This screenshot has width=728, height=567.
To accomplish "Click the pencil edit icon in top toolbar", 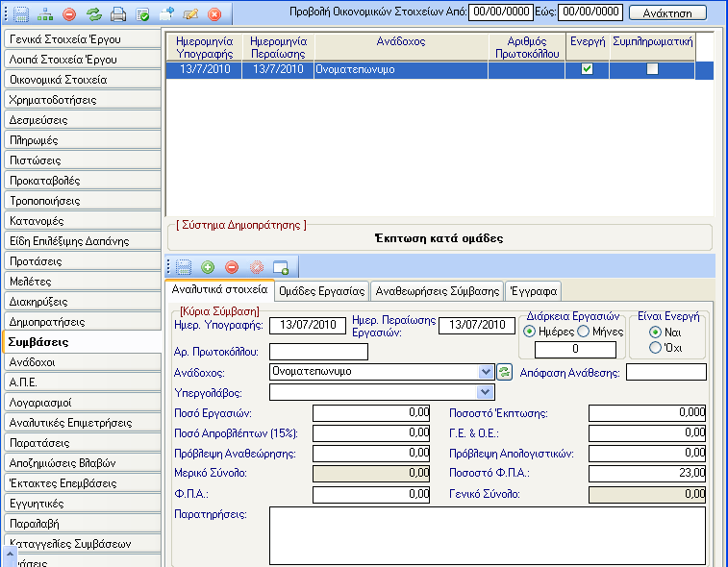I will (190, 14).
